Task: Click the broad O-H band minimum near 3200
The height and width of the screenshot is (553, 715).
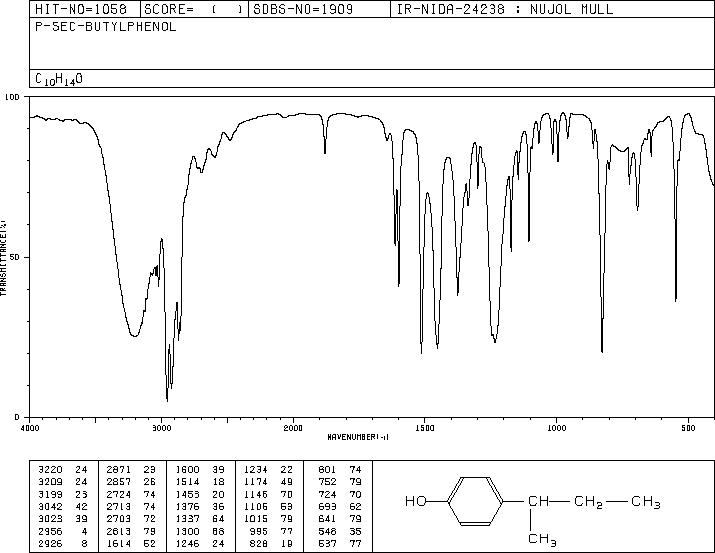Action: [x=134, y=335]
